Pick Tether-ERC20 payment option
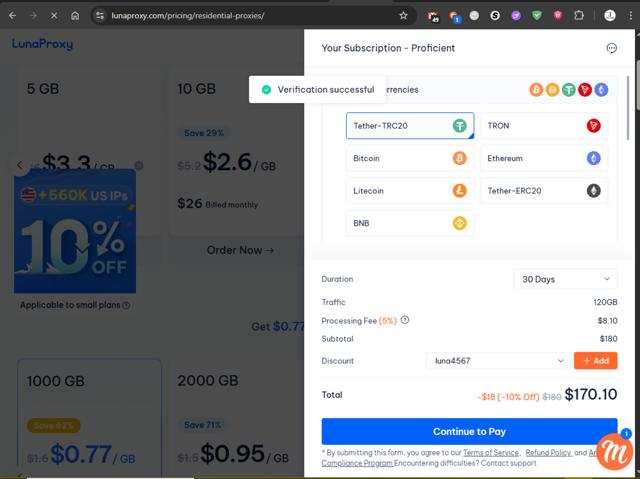 click(544, 191)
